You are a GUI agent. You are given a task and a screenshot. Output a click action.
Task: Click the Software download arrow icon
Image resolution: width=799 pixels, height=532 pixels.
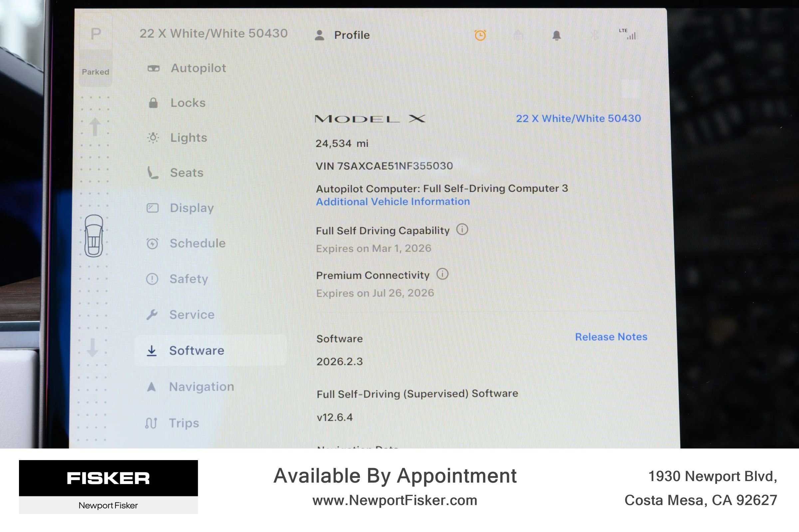pos(152,351)
